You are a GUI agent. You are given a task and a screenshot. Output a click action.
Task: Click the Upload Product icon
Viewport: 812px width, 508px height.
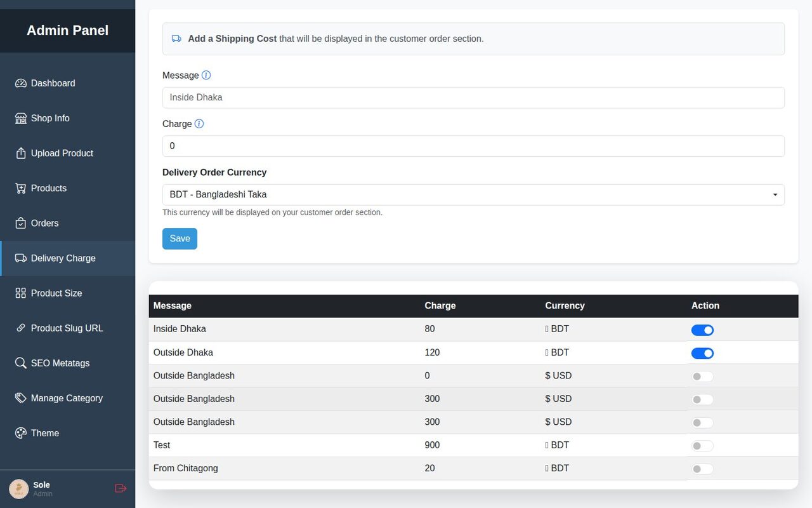point(20,153)
